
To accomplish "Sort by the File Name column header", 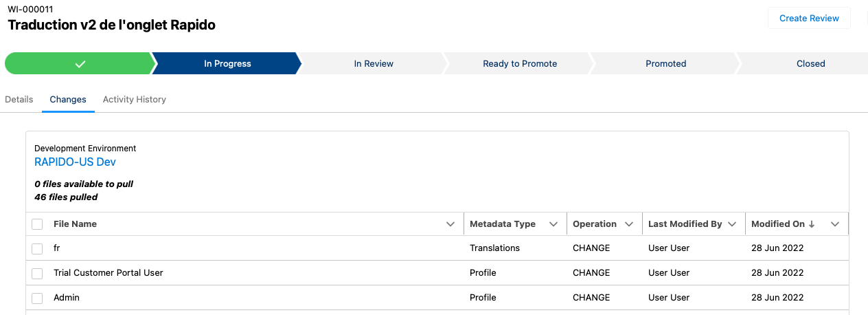I will [75, 224].
